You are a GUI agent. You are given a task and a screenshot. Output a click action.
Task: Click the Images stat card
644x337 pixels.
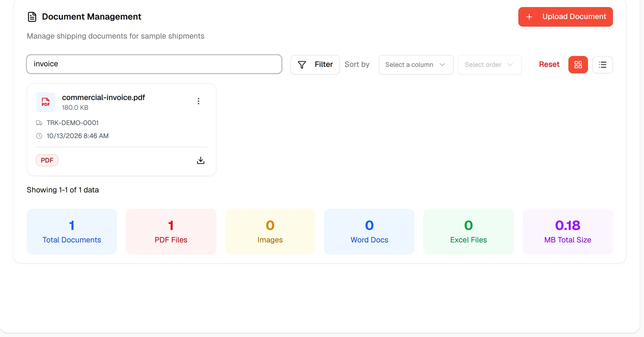[x=270, y=232]
